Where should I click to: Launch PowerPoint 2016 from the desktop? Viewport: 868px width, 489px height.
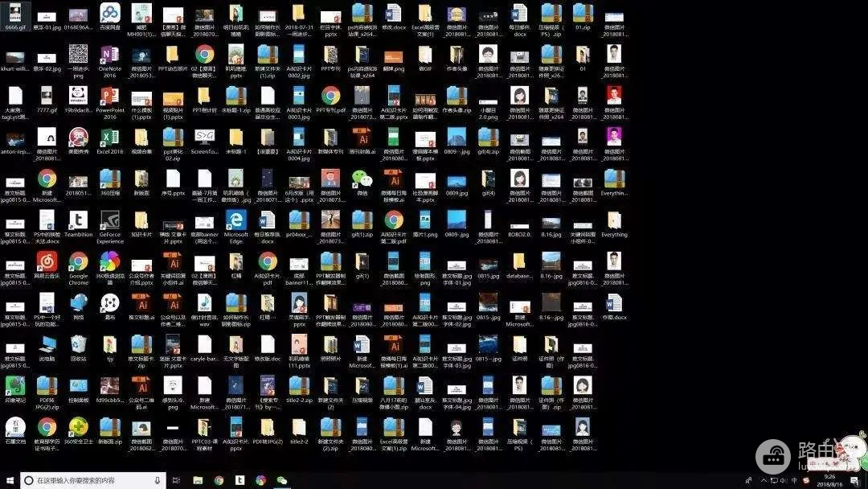tap(110, 96)
